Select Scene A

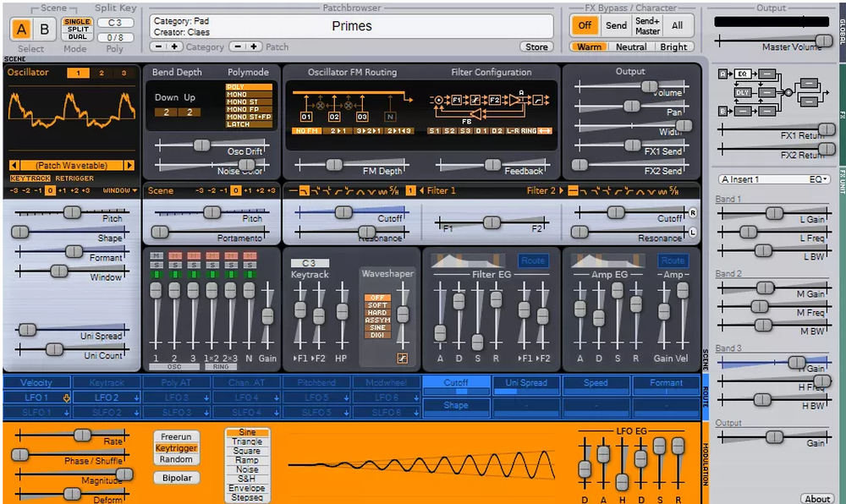tap(22, 29)
